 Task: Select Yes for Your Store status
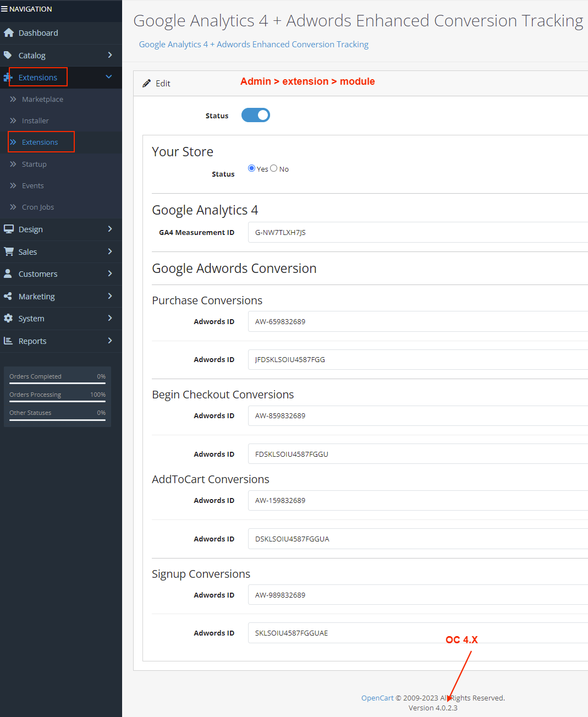click(251, 168)
